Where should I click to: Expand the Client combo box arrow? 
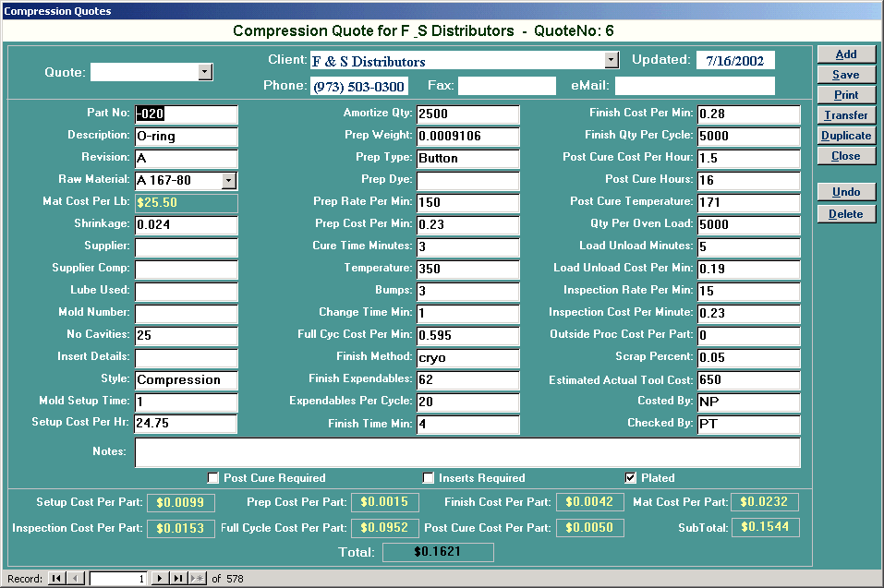611,60
